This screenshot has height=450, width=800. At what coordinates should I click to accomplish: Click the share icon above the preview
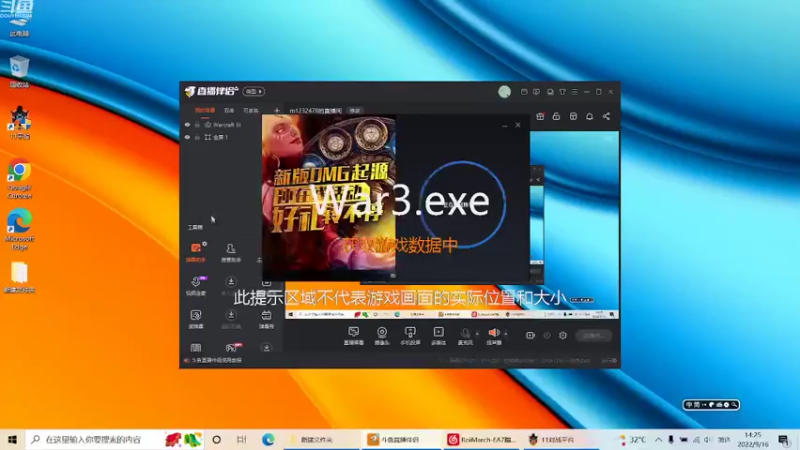(606, 116)
